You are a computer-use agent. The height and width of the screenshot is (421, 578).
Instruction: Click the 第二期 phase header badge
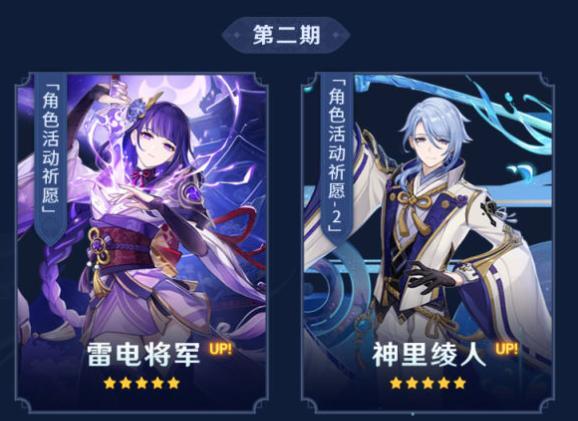286,35
